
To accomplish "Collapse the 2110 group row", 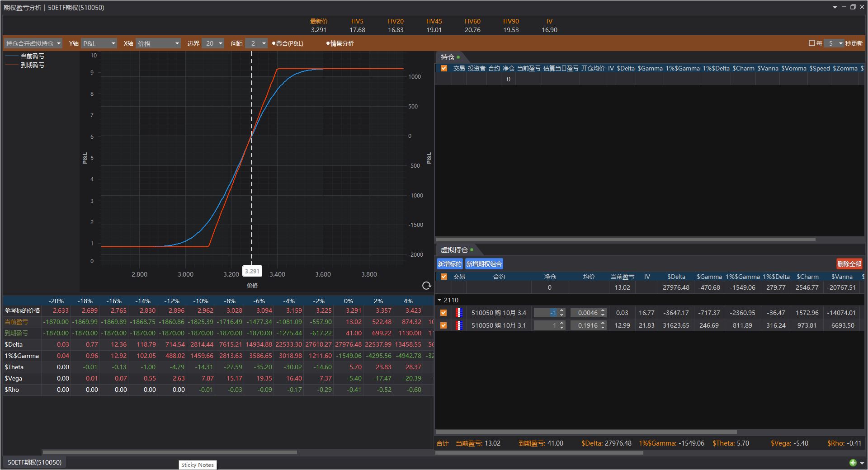I will point(439,300).
